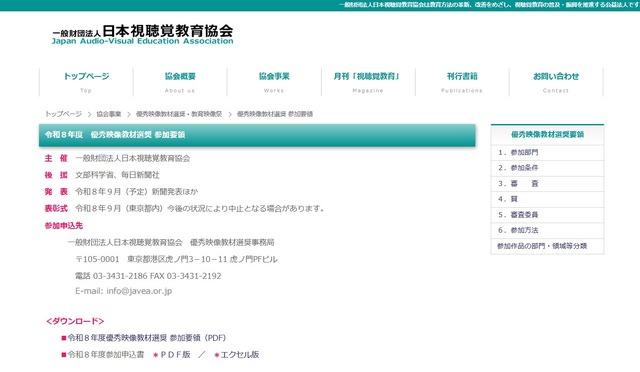Click the 日本視聴覚教育協会 site logo
This screenshot has height=372, width=640.
(x=142, y=35)
